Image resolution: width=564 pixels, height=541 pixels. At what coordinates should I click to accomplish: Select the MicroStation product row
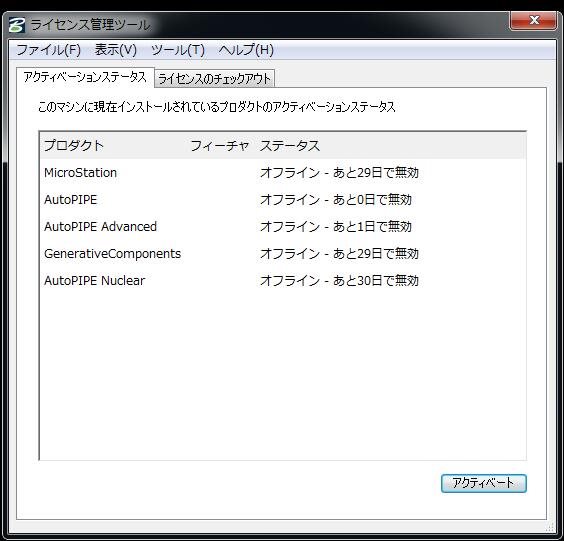point(283,173)
